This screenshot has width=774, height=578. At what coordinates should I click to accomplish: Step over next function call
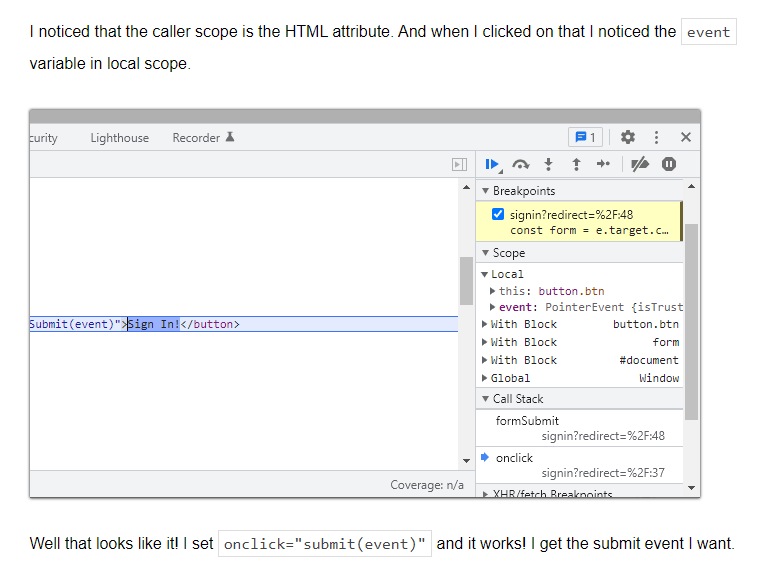click(521, 164)
